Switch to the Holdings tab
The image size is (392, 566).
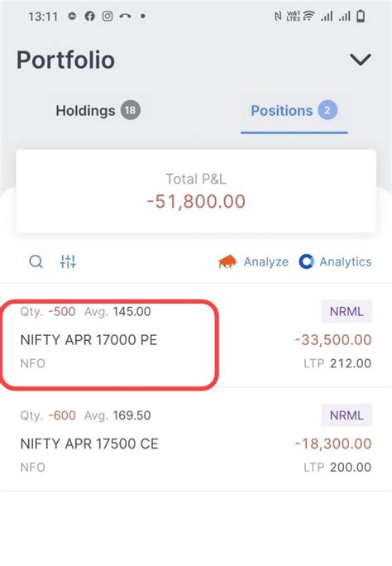(x=98, y=110)
